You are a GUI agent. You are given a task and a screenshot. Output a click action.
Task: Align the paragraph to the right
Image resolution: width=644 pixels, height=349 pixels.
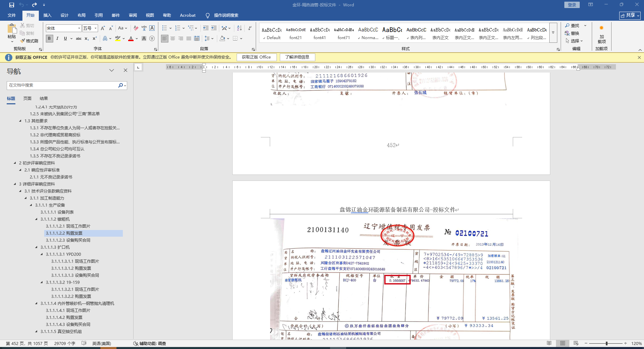click(x=181, y=38)
